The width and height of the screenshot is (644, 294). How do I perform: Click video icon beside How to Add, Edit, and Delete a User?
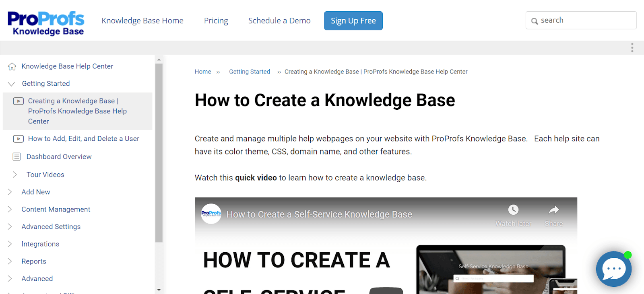(x=18, y=139)
